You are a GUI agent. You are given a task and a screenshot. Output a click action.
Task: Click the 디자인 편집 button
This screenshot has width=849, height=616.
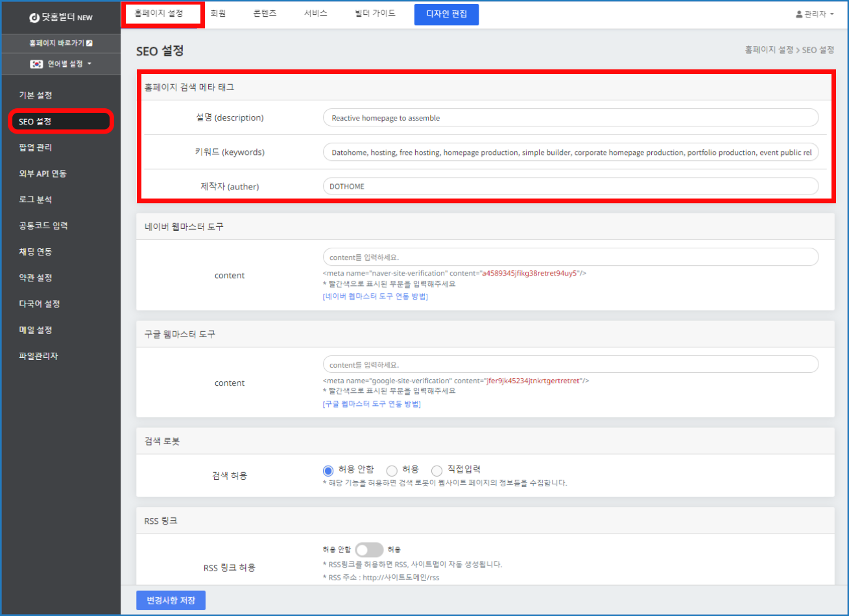(x=446, y=14)
